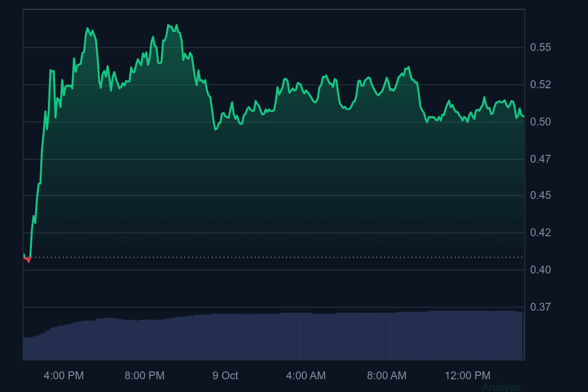Select the 8:00 PM time axis label
The height and width of the screenshot is (392, 588).
click(x=145, y=376)
